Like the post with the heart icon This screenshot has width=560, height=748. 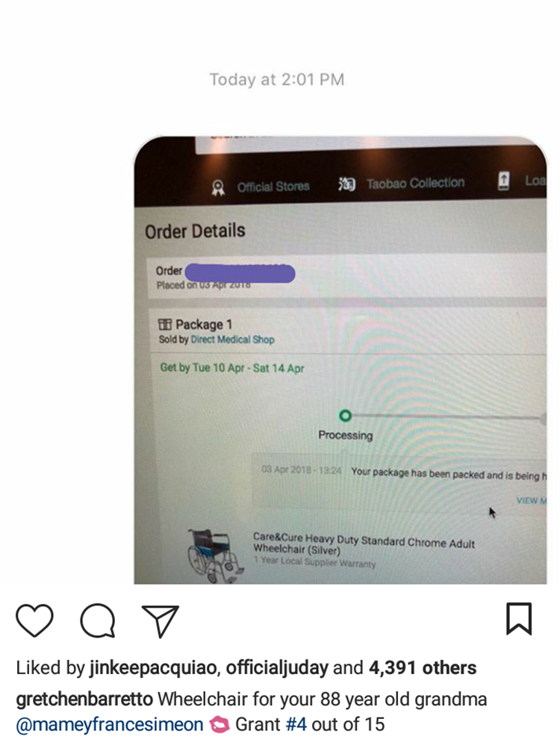(34, 620)
